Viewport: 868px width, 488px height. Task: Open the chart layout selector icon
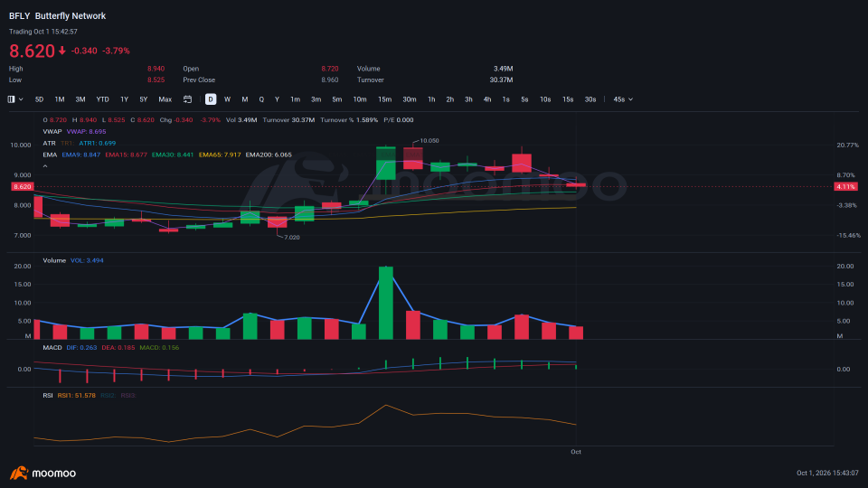[11, 99]
